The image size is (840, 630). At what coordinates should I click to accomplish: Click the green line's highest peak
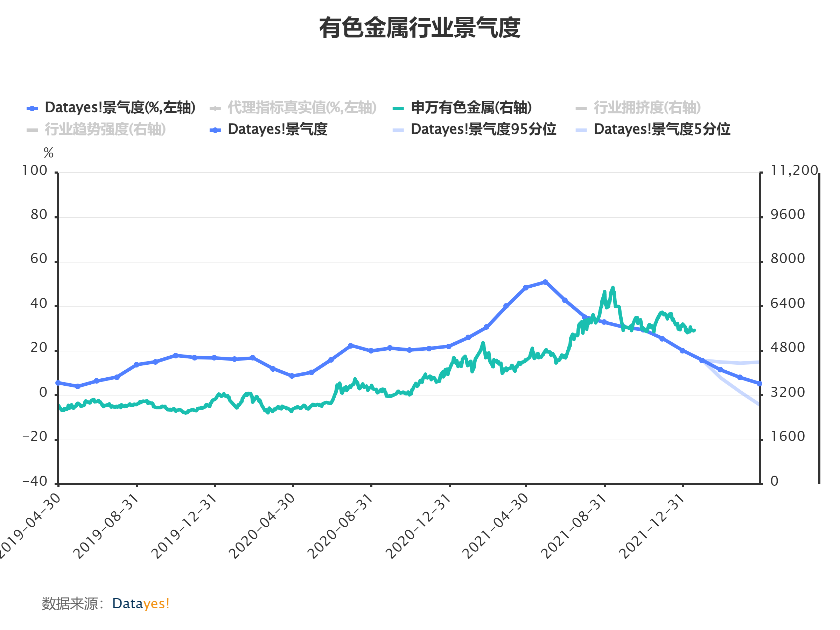point(612,288)
